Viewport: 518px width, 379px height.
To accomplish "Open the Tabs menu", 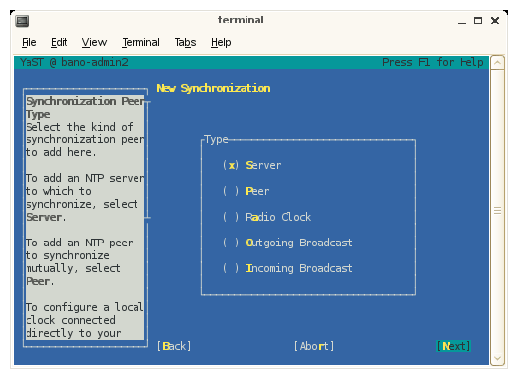I will click(x=185, y=42).
